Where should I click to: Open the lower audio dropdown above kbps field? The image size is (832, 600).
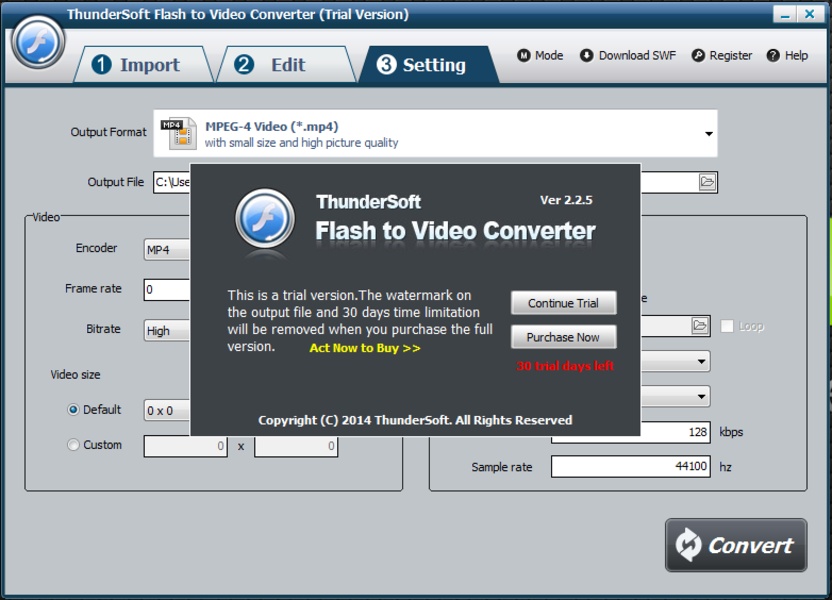701,396
